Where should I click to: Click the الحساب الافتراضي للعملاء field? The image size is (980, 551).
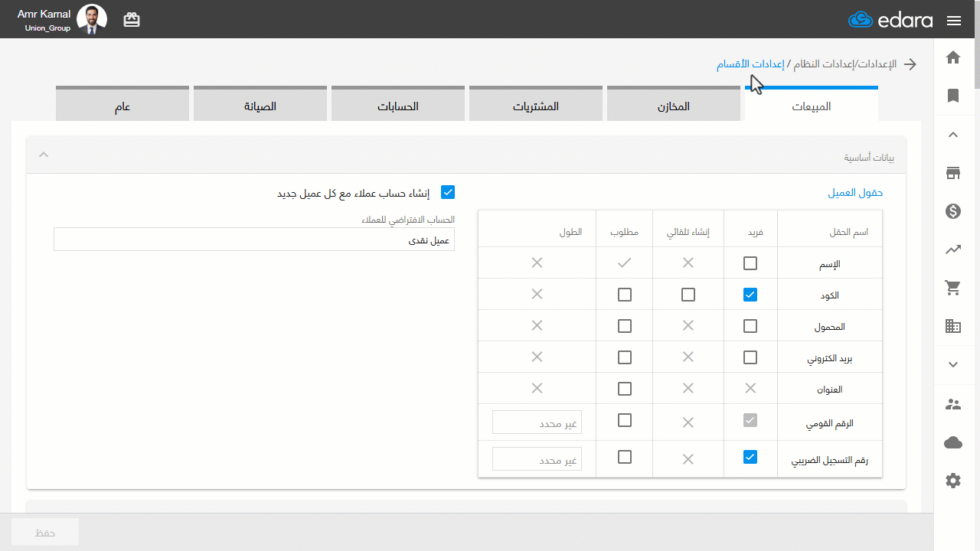coord(254,239)
